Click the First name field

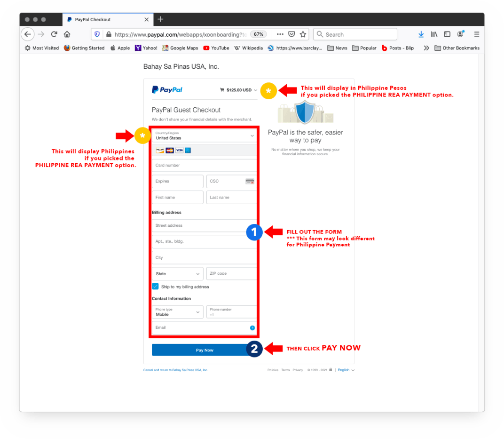tap(177, 198)
